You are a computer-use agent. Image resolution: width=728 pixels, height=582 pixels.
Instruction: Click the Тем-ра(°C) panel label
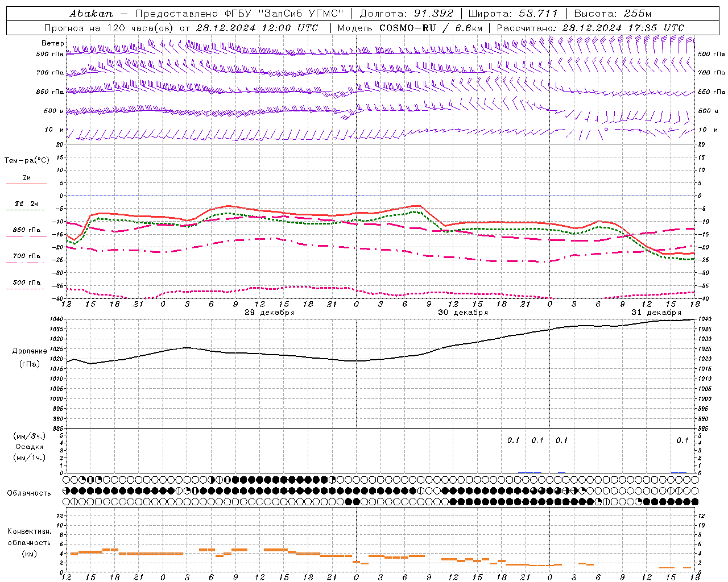tap(27, 161)
